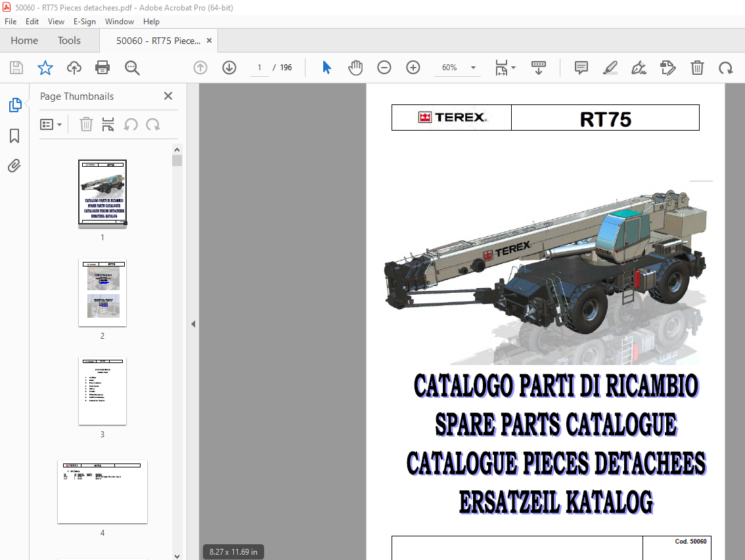Image resolution: width=745 pixels, height=560 pixels.
Task: Collapse the navigation pane arrow
Action: [x=193, y=324]
